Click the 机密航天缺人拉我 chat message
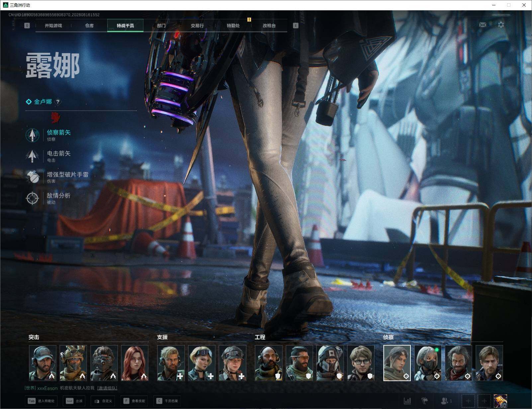 pos(77,388)
